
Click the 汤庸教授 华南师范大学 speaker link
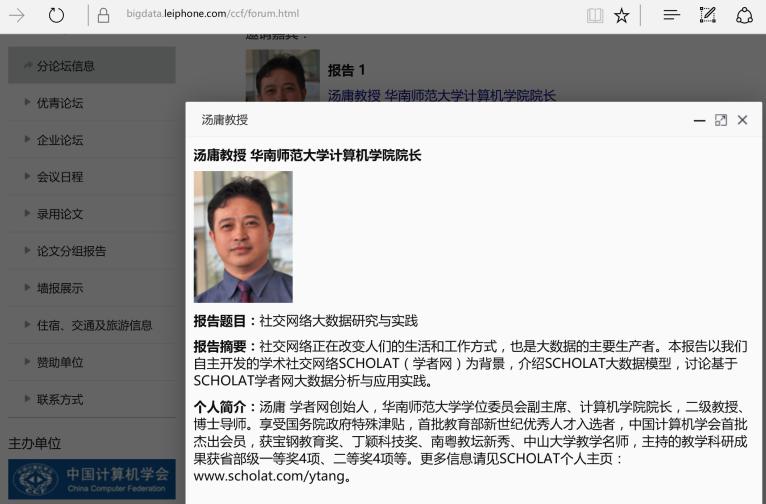tap(442, 95)
